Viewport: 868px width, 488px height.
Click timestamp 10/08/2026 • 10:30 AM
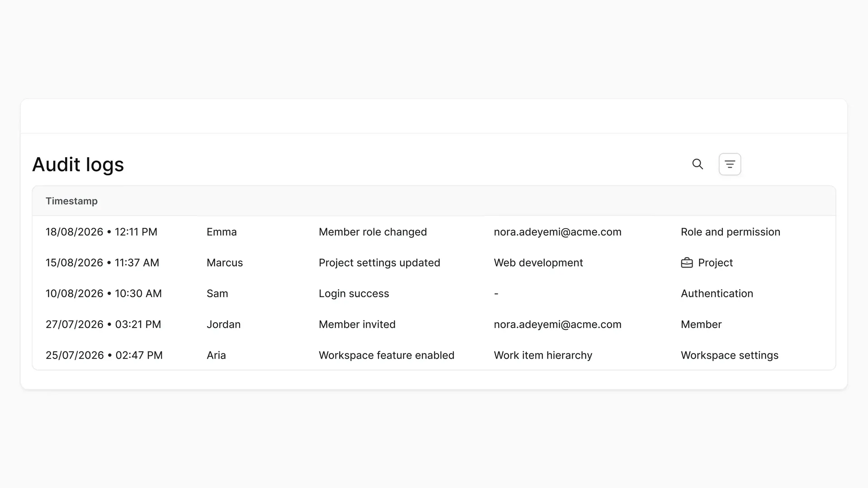(104, 293)
